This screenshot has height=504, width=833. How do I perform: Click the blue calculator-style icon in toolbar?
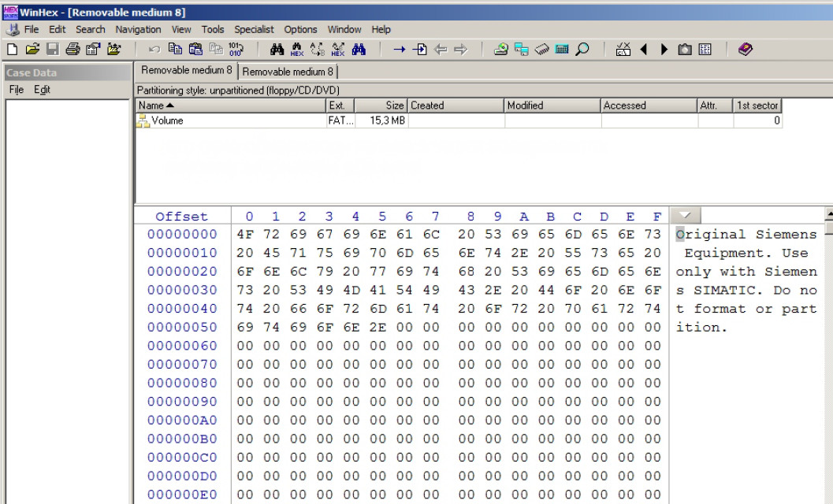point(562,50)
